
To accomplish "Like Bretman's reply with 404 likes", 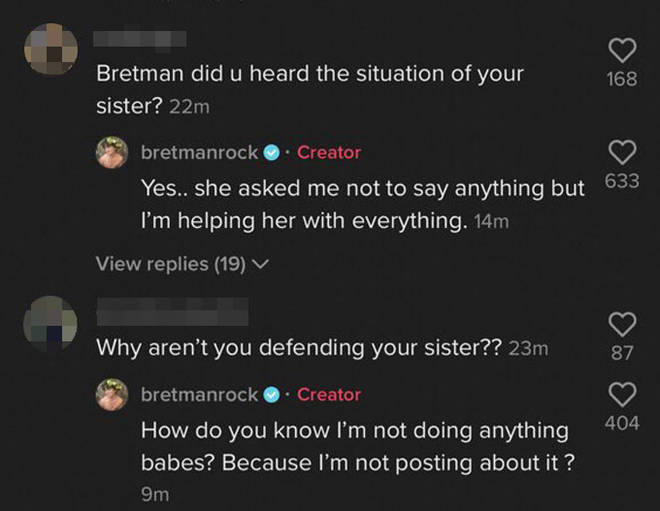I will pos(622,393).
